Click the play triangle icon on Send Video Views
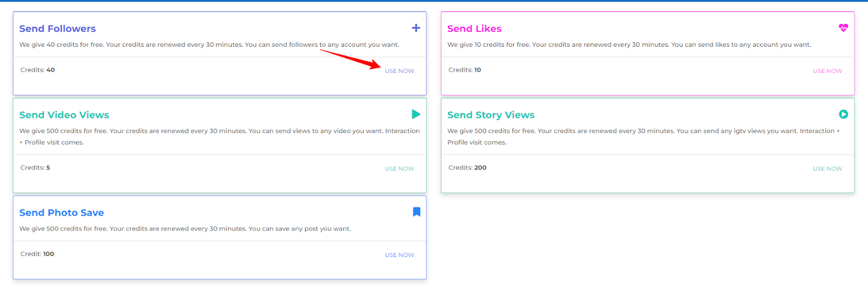 (x=416, y=114)
